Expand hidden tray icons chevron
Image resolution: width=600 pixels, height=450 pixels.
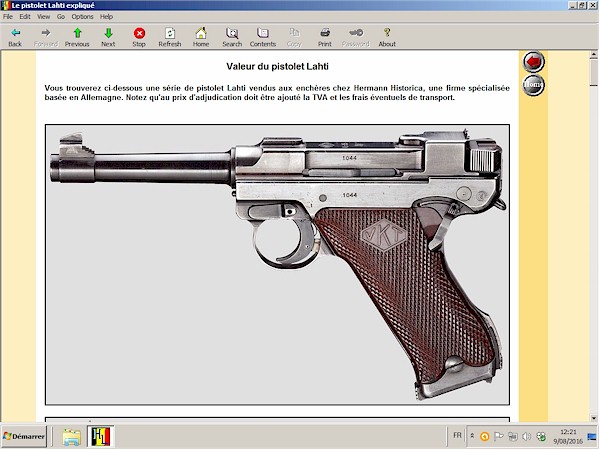(x=473, y=436)
